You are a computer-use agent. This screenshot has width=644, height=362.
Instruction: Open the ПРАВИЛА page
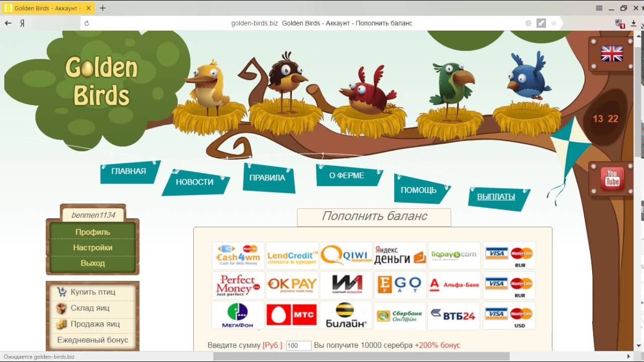click(x=267, y=177)
